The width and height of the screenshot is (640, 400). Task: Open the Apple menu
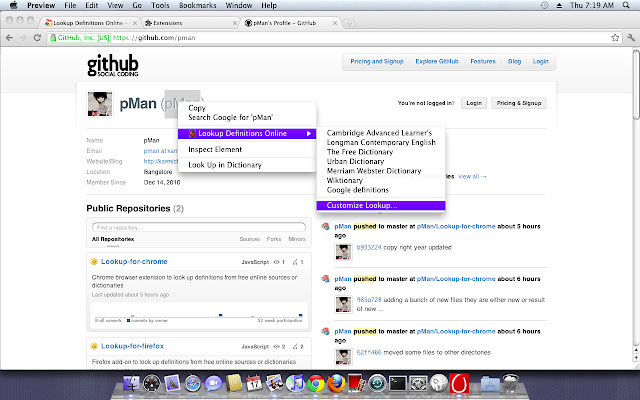13,5
